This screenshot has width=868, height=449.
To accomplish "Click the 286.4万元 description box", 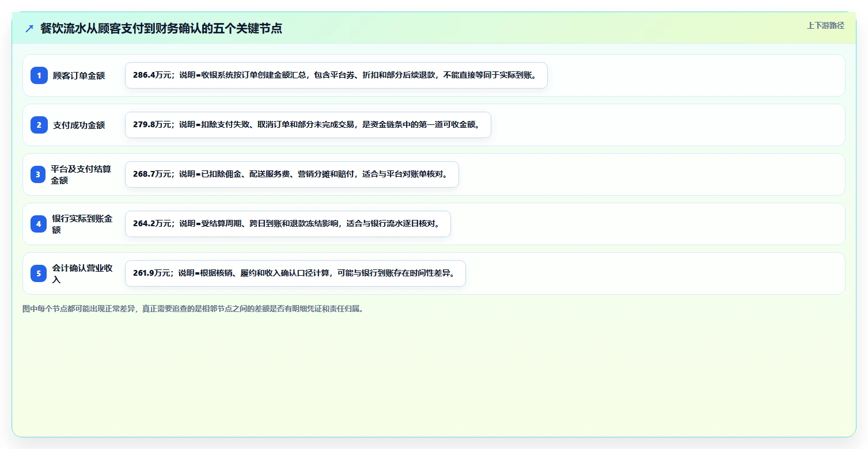I will click(336, 75).
